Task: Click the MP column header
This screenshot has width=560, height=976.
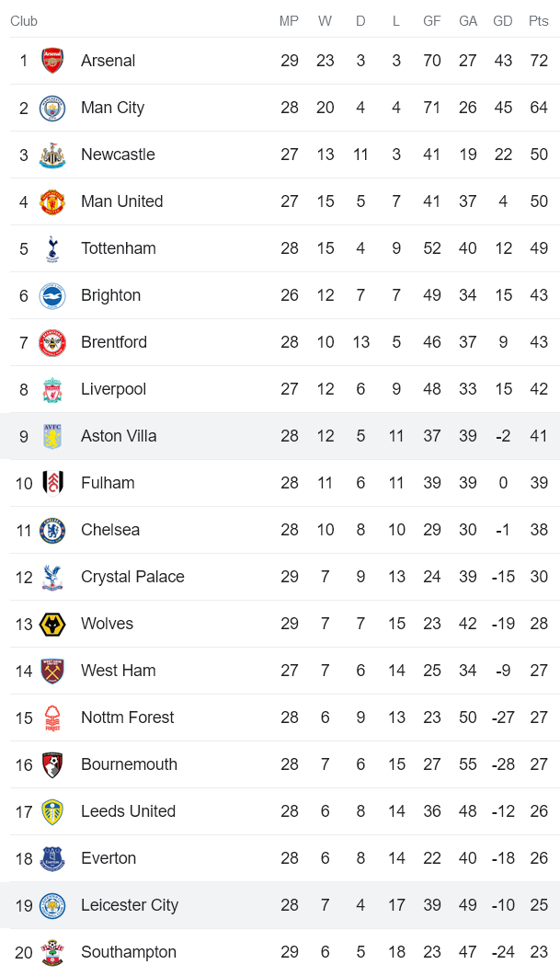Action: [289, 21]
